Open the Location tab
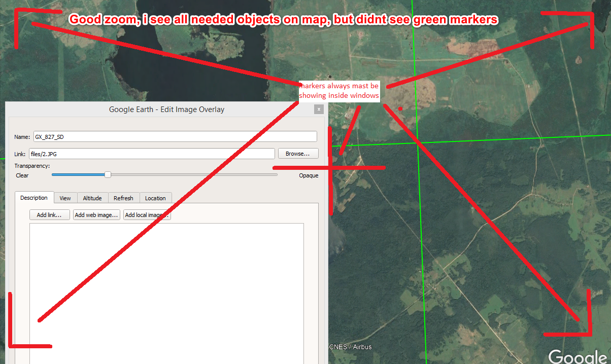The height and width of the screenshot is (364, 611). point(155,198)
